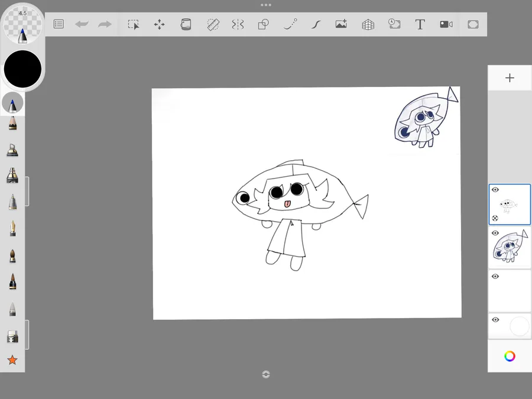The height and width of the screenshot is (399, 532).
Task: Open the orange star brush library
Action: tap(12, 359)
